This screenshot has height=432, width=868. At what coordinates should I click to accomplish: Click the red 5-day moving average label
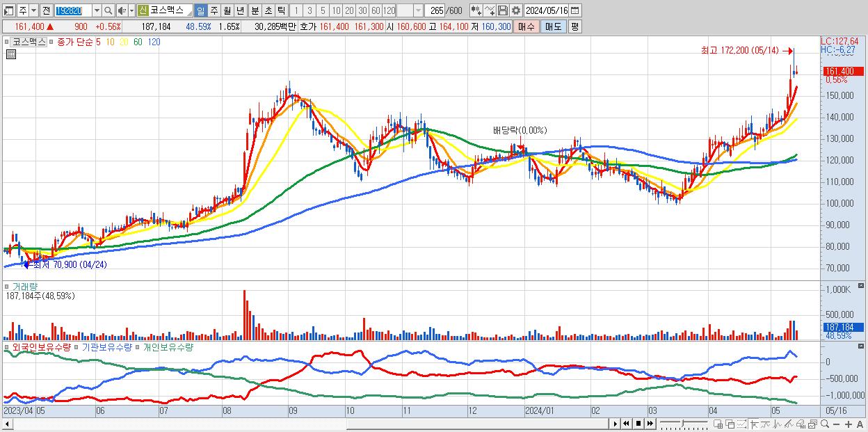99,42
